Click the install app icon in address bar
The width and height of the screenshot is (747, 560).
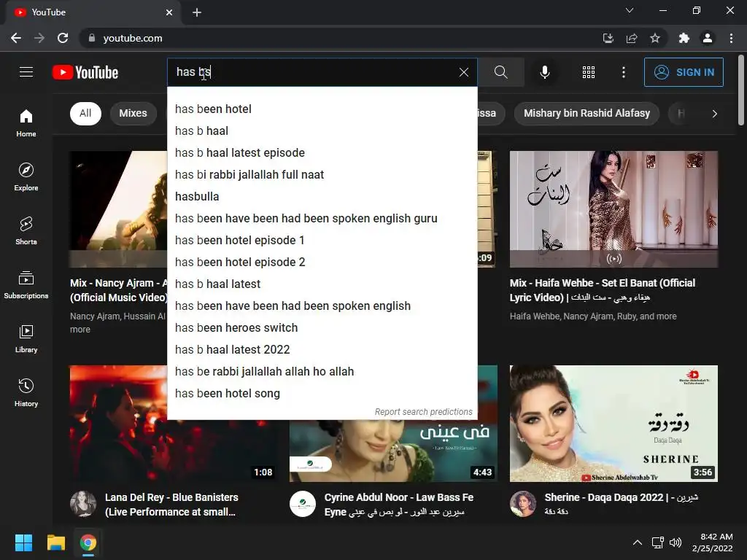608,38
